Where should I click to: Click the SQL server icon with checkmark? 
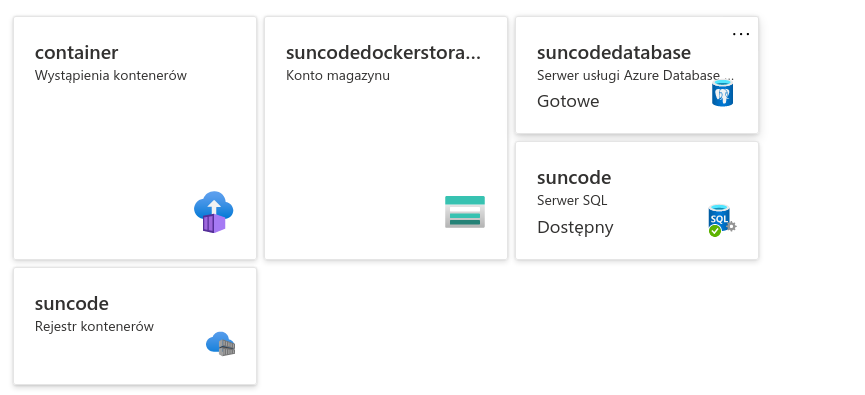point(722,221)
